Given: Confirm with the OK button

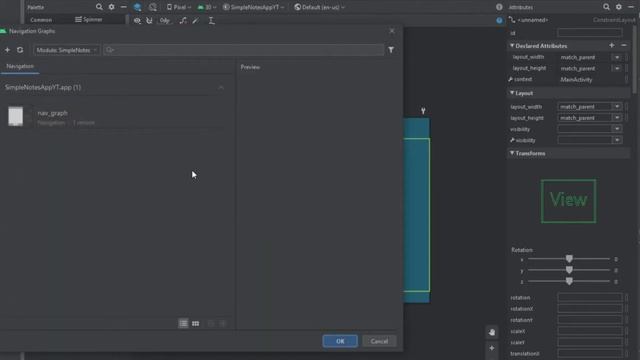Looking at the screenshot, I should 340,341.
